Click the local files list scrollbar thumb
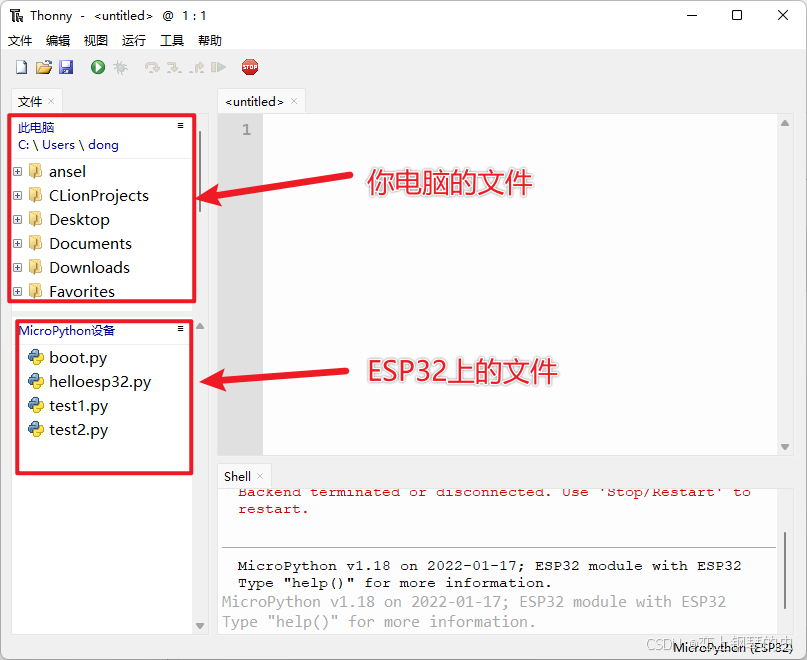This screenshot has height=660, width=807. (x=200, y=171)
